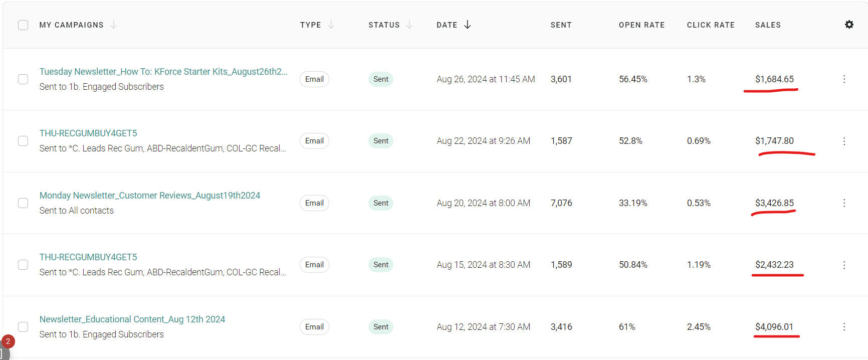Image resolution: width=868 pixels, height=360 pixels.
Task: Sort by the Status column arrow
Action: point(409,25)
